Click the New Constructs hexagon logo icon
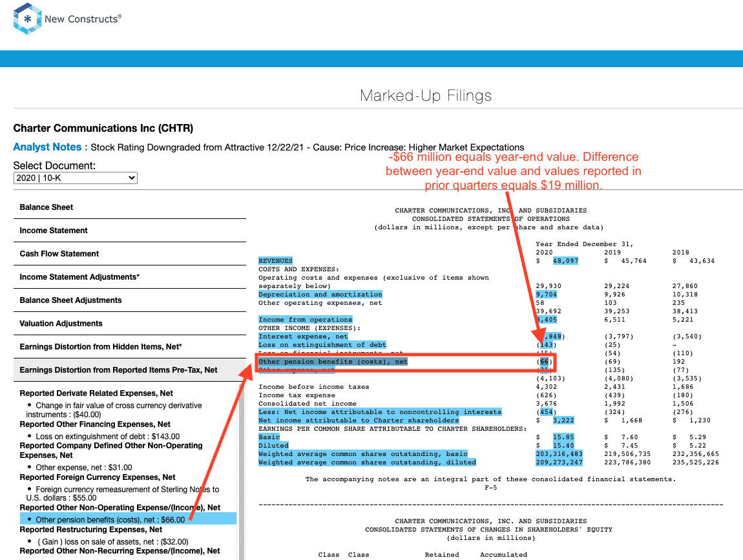The image size is (743, 560). [28, 19]
